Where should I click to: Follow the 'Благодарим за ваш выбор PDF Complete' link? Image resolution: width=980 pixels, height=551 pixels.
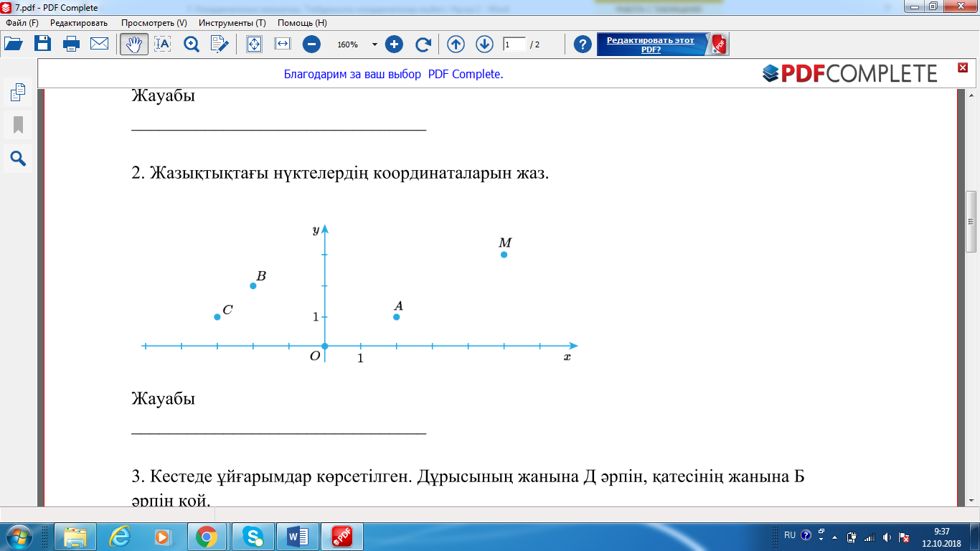394,74
